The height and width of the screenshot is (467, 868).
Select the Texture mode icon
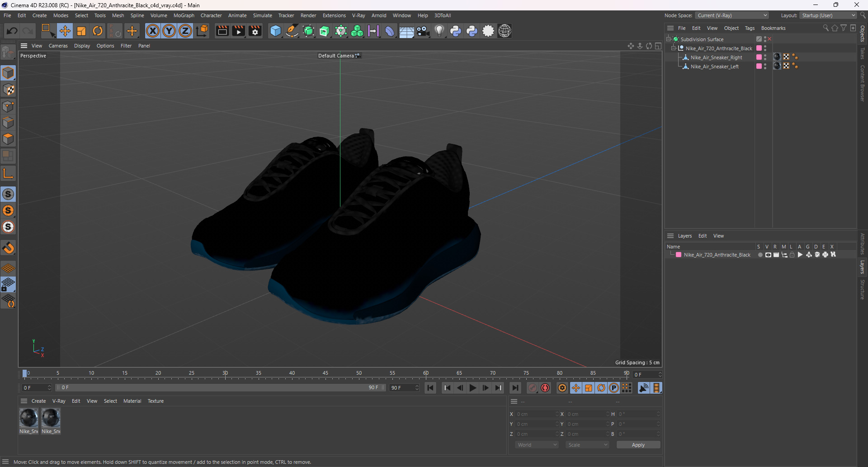[8, 90]
